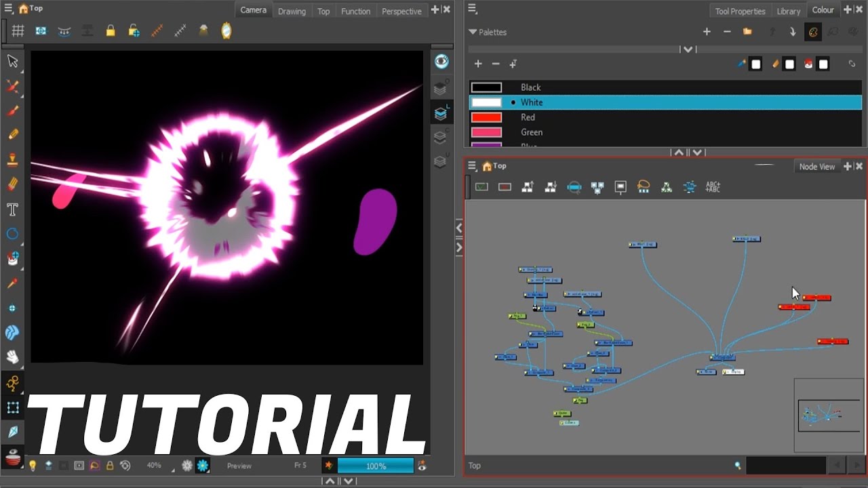The image size is (868, 488).
Task: Toggle the eye view mode button
Action: point(441,62)
